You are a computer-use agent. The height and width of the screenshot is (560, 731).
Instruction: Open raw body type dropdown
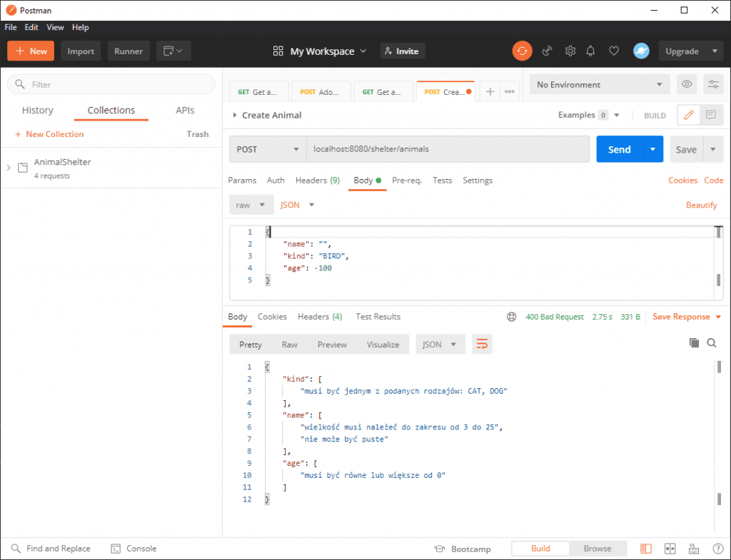[251, 205]
